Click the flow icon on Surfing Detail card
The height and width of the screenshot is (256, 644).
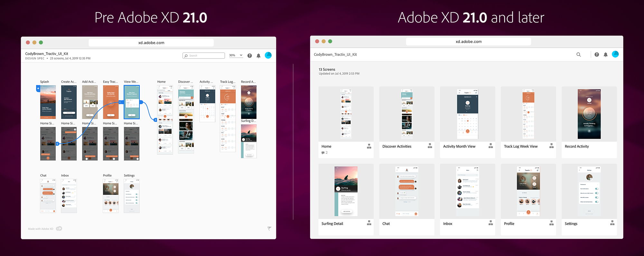pos(369,223)
